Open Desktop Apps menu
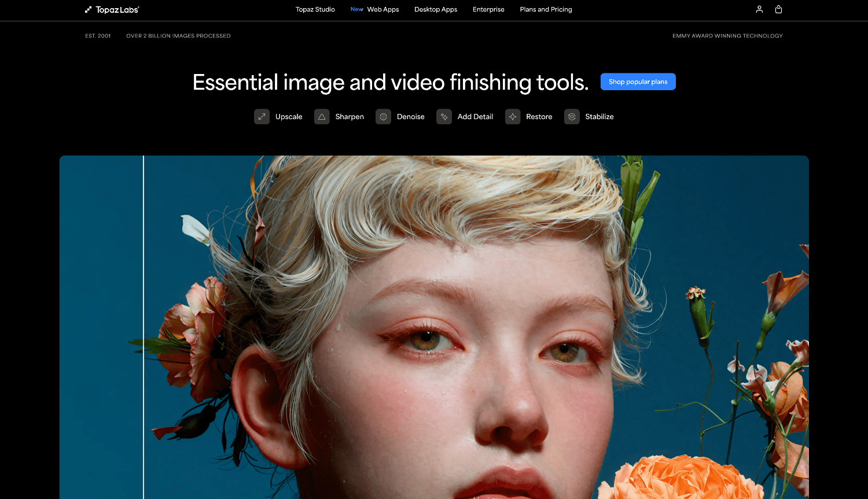The width and height of the screenshot is (868, 499). [x=436, y=9]
